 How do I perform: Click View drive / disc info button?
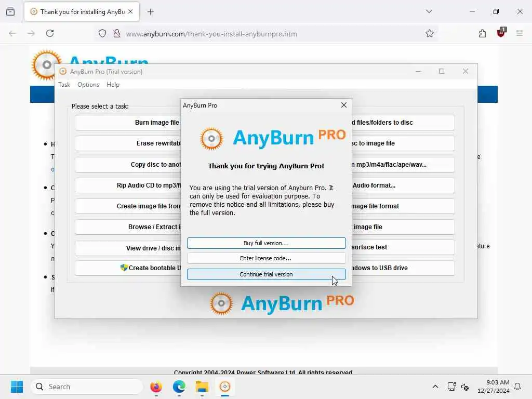coord(128,248)
